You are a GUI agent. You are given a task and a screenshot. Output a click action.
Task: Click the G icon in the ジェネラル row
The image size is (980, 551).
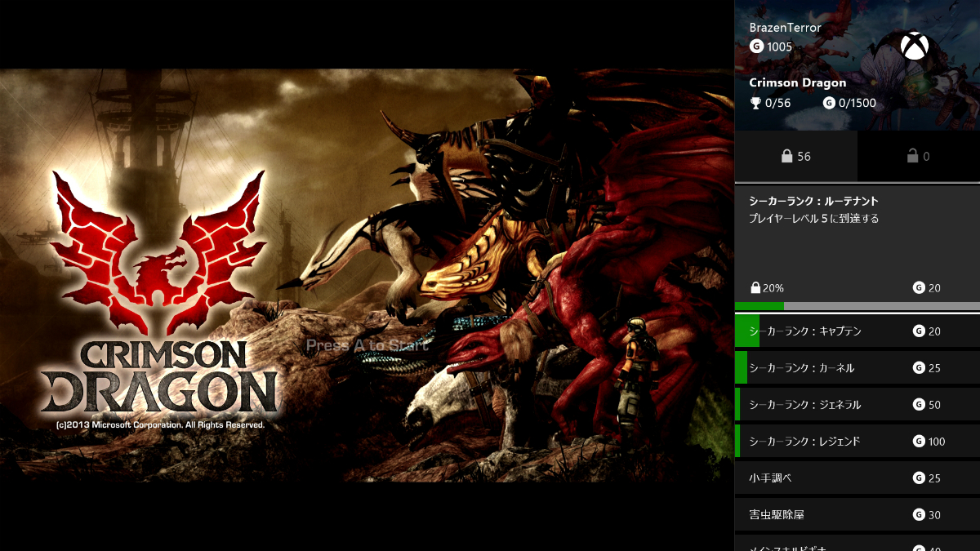[919, 405]
